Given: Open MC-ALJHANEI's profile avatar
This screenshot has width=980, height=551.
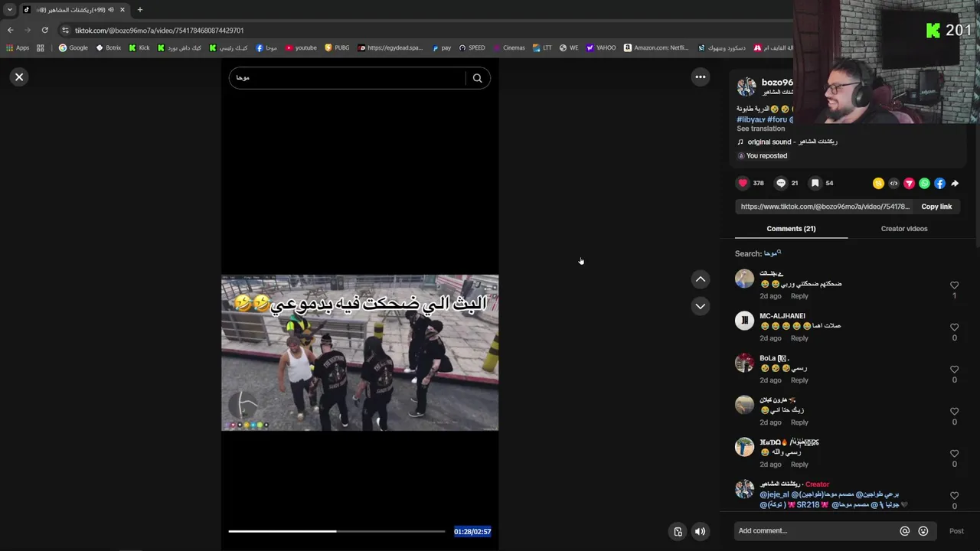Looking at the screenshot, I should pos(744,321).
